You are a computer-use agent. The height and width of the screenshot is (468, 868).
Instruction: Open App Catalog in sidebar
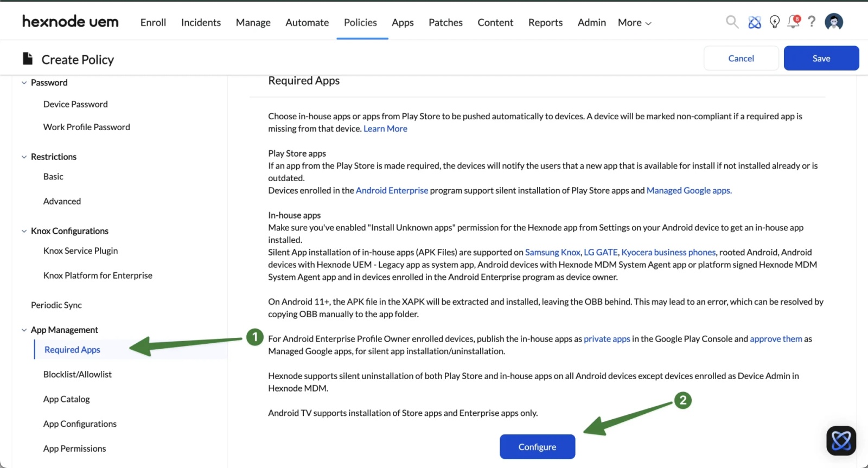67,399
